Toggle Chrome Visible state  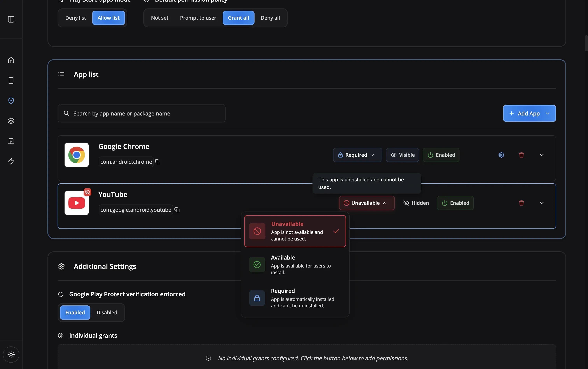click(x=402, y=155)
